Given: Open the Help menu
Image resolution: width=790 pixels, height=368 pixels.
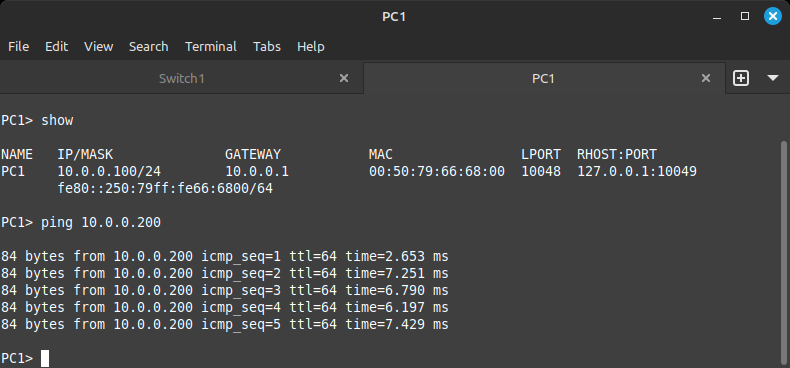Looking at the screenshot, I should point(310,46).
